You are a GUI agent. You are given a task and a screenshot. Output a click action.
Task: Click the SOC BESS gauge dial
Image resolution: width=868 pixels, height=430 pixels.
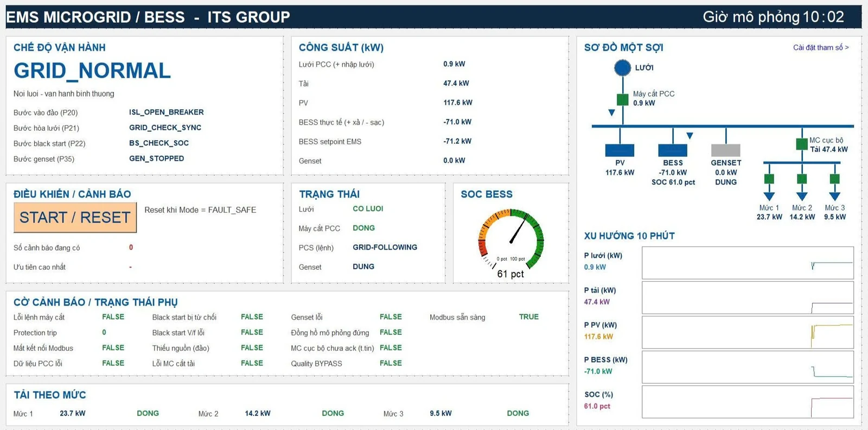tap(510, 239)
